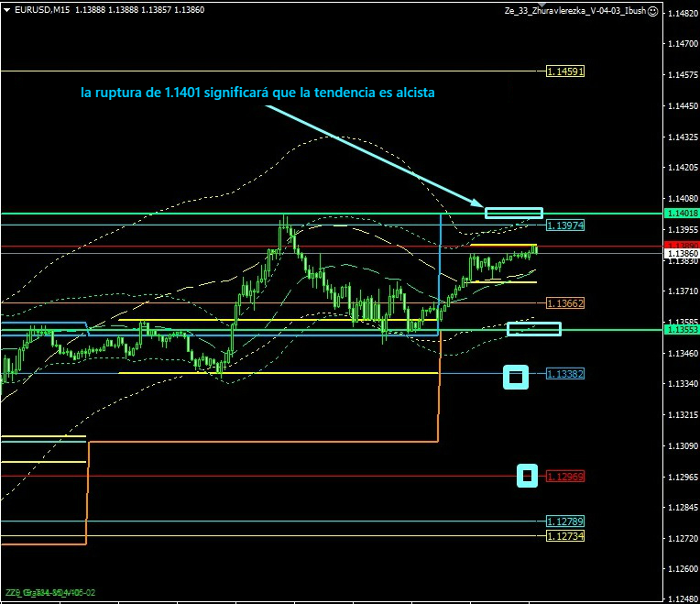Click the 1.12734 yellow price label

tap(564, 535)
